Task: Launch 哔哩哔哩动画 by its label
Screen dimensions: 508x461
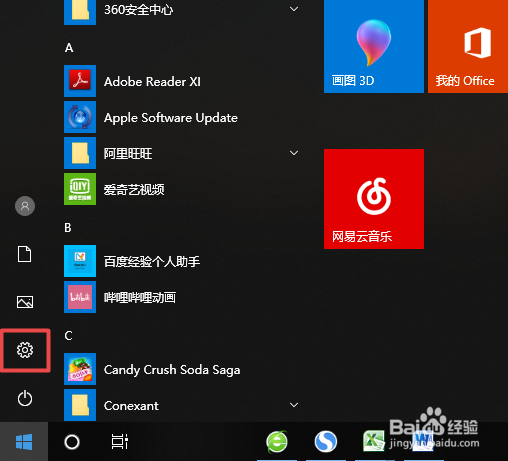Action: click(140, 298)
